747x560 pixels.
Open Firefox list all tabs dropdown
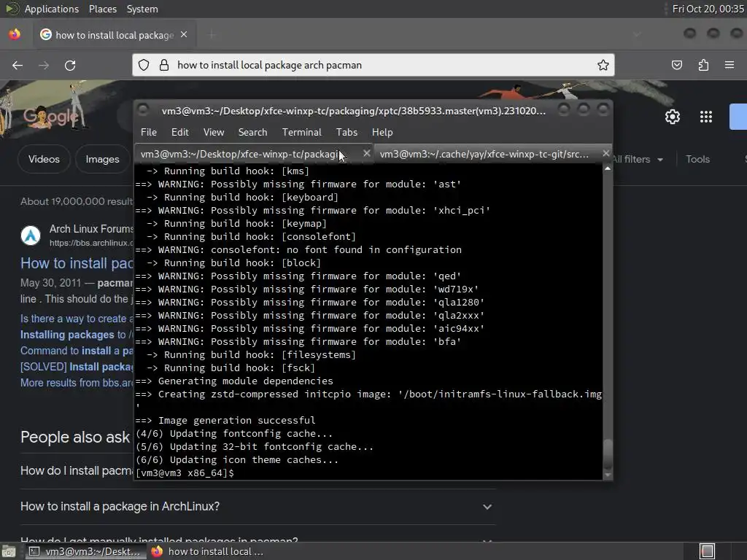point(637,34)
